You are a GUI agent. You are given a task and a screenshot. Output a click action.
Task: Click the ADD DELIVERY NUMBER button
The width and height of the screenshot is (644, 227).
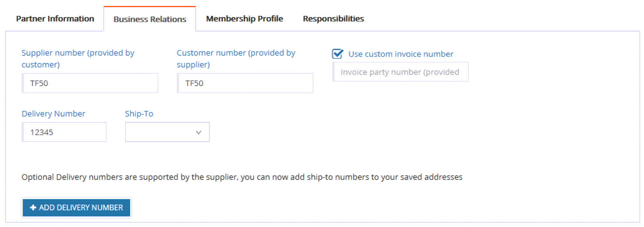point(76,208)
